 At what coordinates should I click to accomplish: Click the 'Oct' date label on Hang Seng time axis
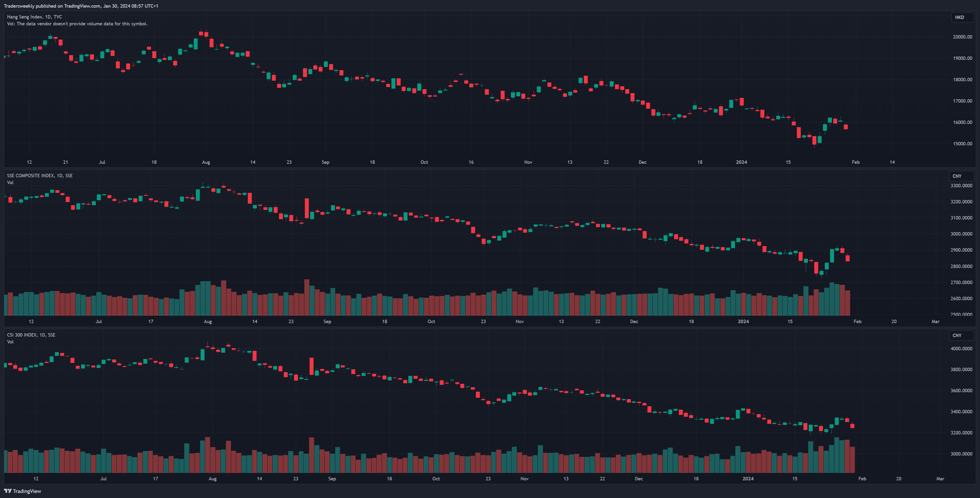point(424,162)
